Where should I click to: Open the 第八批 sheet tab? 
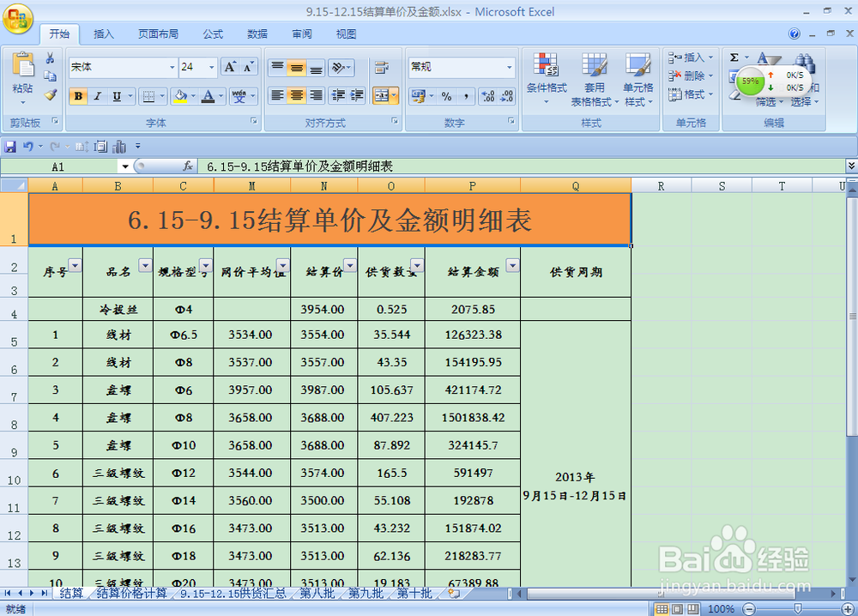[x=317, y=593]
